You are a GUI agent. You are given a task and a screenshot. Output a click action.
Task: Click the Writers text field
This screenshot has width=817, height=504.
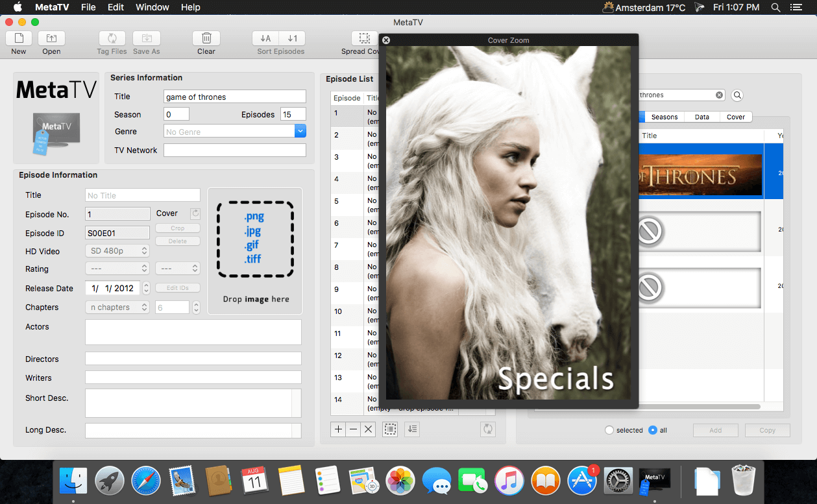pos(193,378)
